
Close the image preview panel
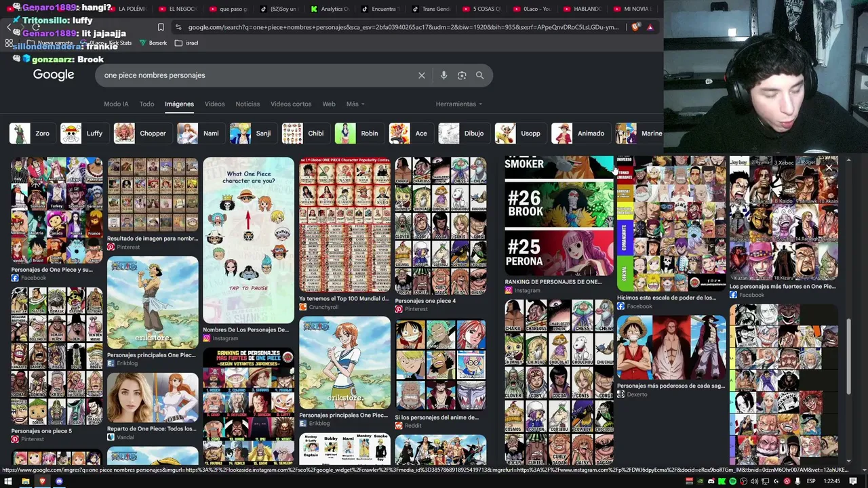829,167
